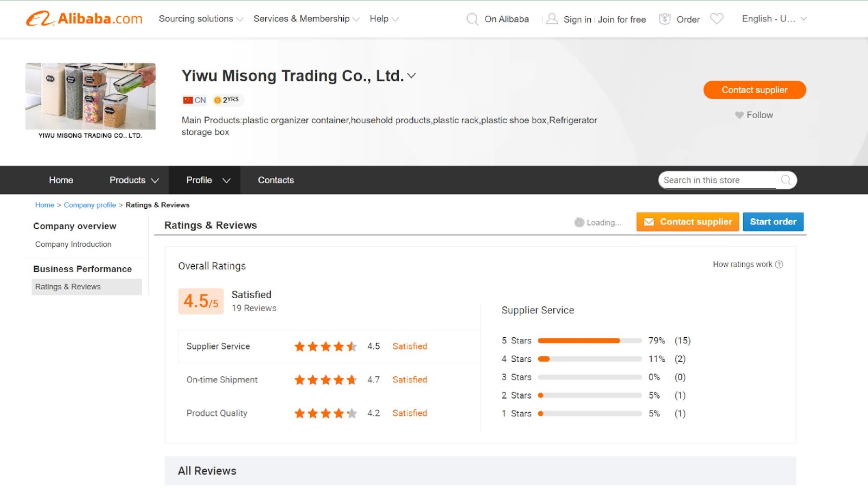Screen dimensions: 868x488
Task: Click the 4.5/5 overall score badge
Action: point(201,301)
